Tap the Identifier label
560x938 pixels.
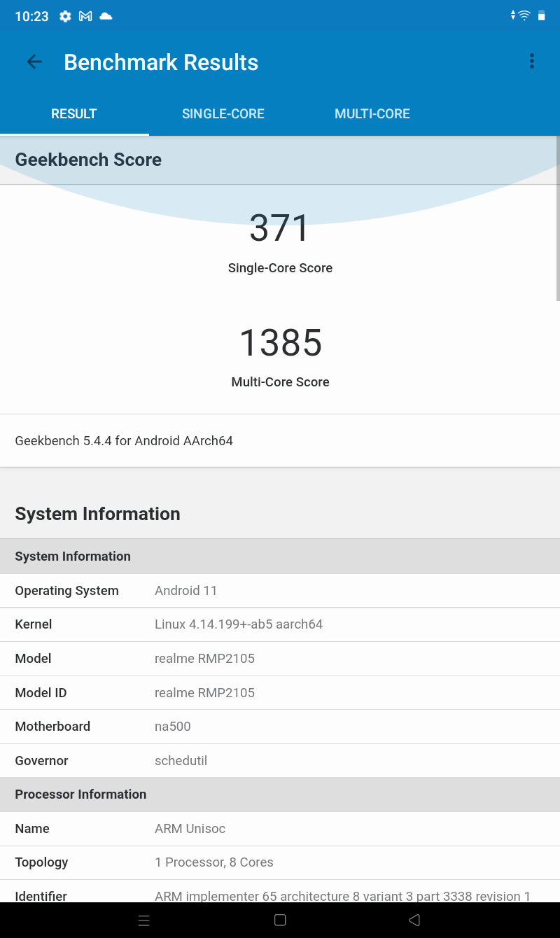tap(41, 896)
